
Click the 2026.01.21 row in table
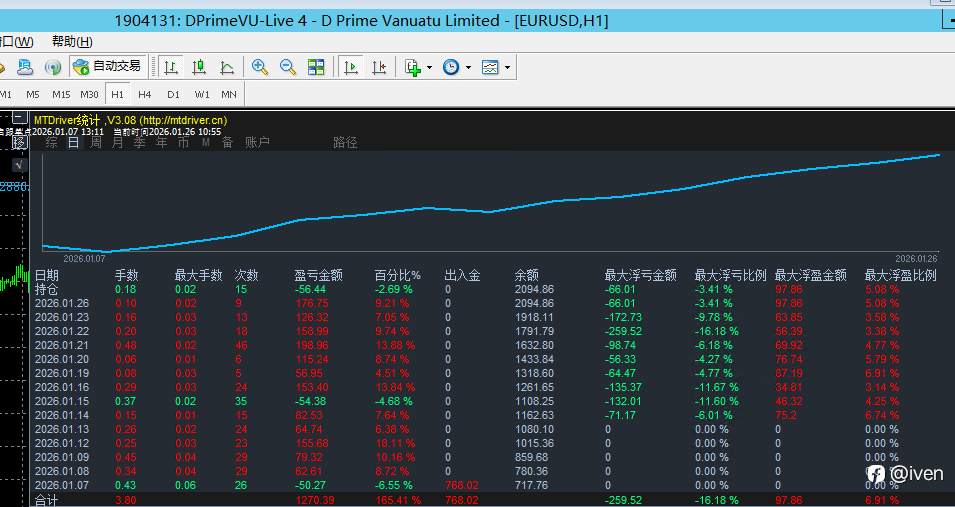486,345
